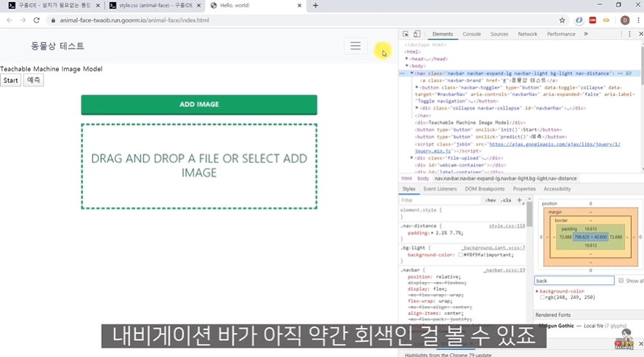Open the jquery.min.js script URL

(518, 148)
